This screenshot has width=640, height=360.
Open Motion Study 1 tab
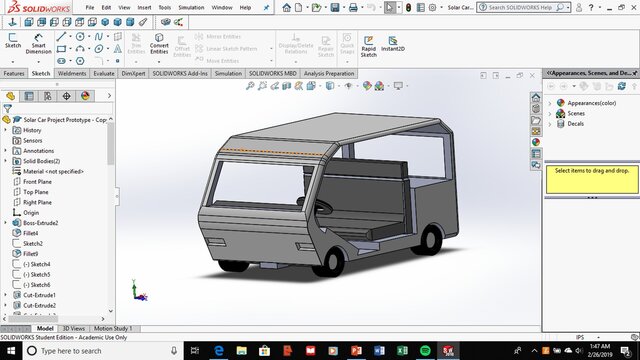coord(113,329)
